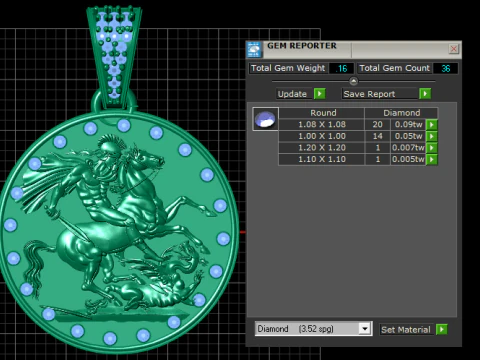Click the round diamond gem thumbnail

pos(265,119)
